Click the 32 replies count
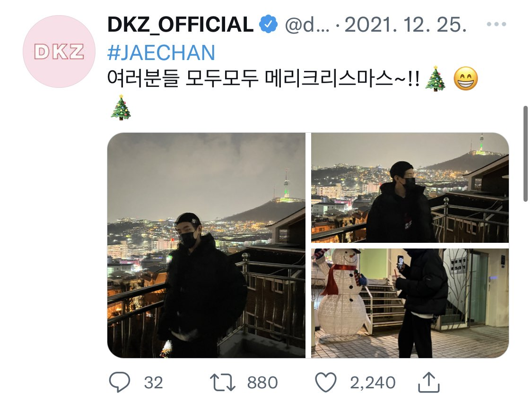Image resolution: width=532 pixels, height=411 pixels. [x=153, y=383]
